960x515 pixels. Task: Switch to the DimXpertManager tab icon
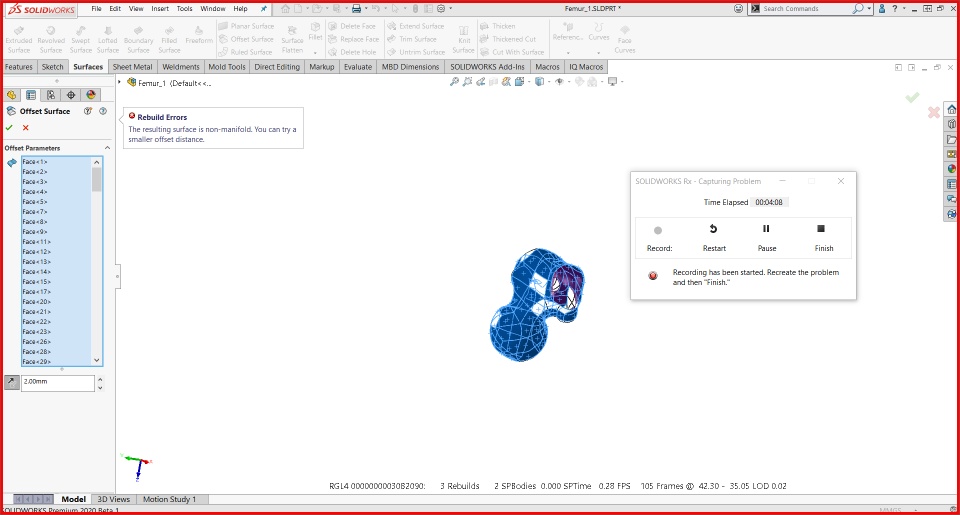tap(71, 95)
